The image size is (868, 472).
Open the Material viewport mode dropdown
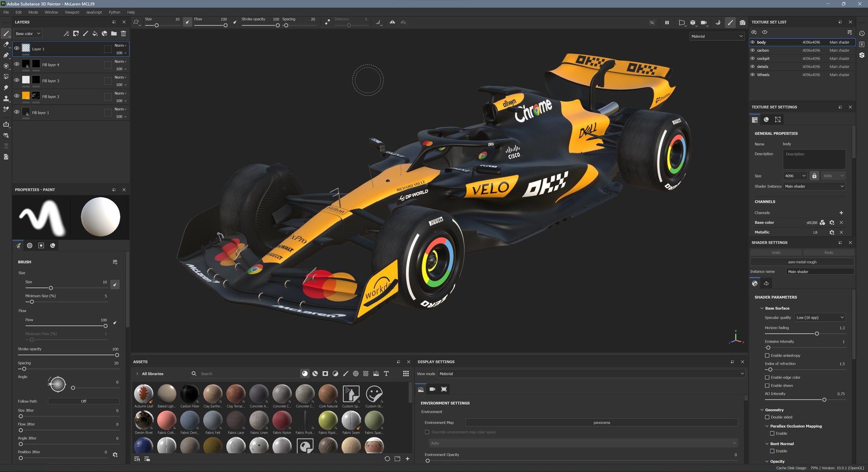pos(717,36)
